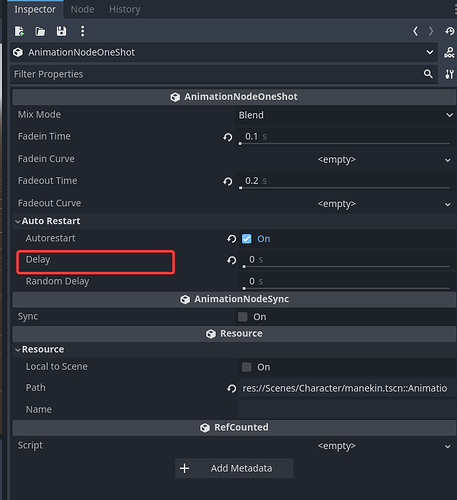Collapse the Auto Restart section
This screenshot has height=500, width=457.
pos(48,221)
